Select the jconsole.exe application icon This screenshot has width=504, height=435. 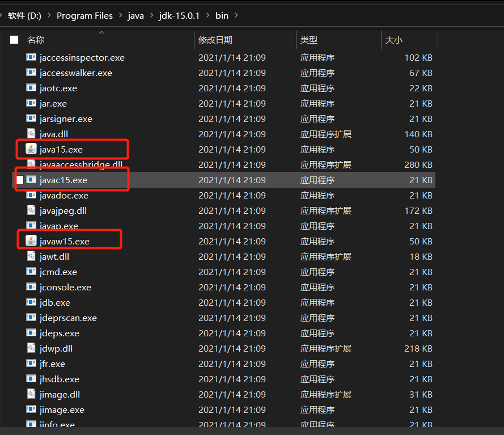point(31,287)
